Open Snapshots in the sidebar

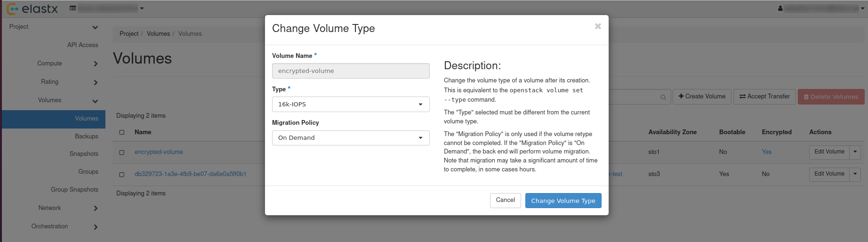click(84, 154)
